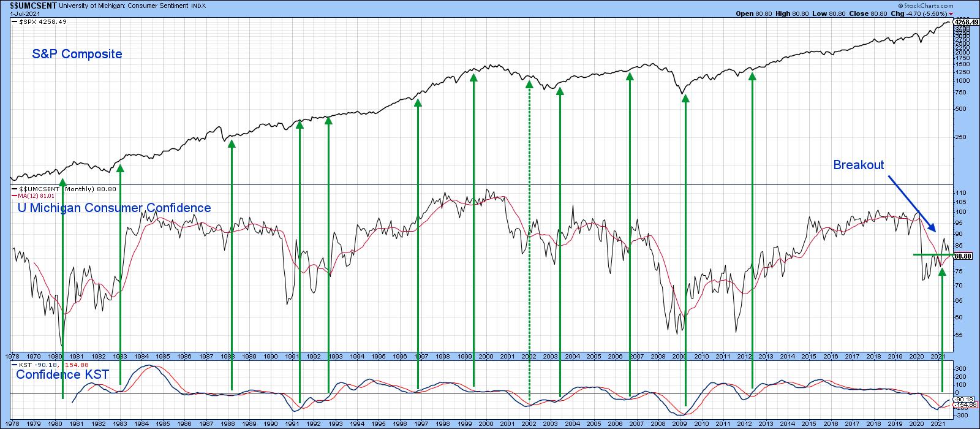The height and width of the screenshot is (429, 980).
Task: Click the High 80.80 value
Action: coord(791,13)
